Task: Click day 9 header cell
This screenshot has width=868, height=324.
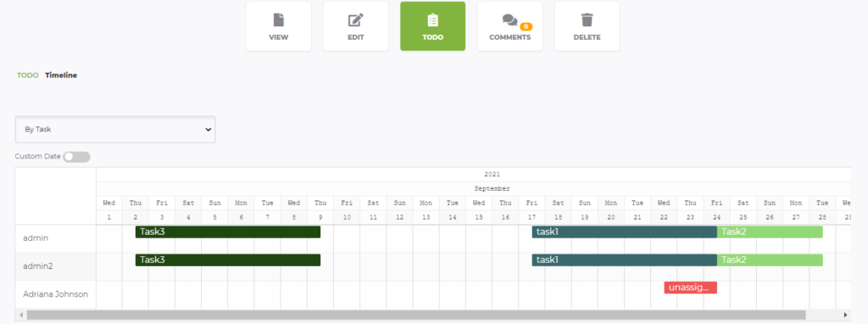Action: [320, 217]
